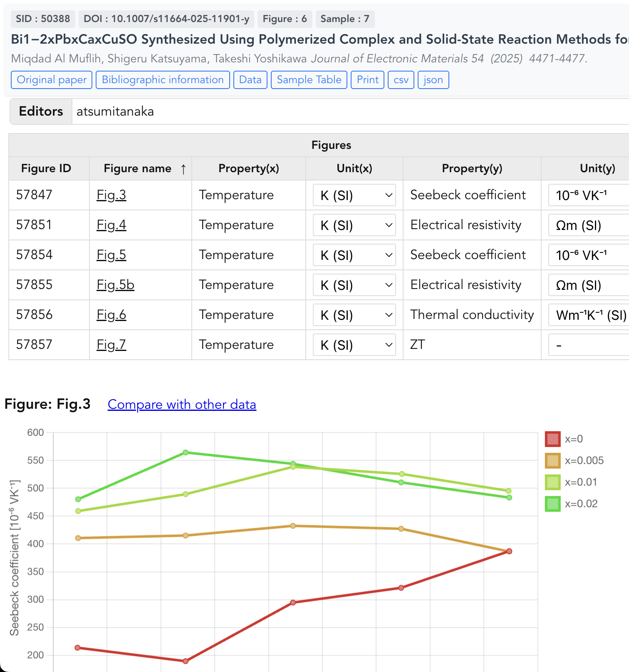629x672 pixels.
Task: Click the Print button
Action: [x=367, y=80]
